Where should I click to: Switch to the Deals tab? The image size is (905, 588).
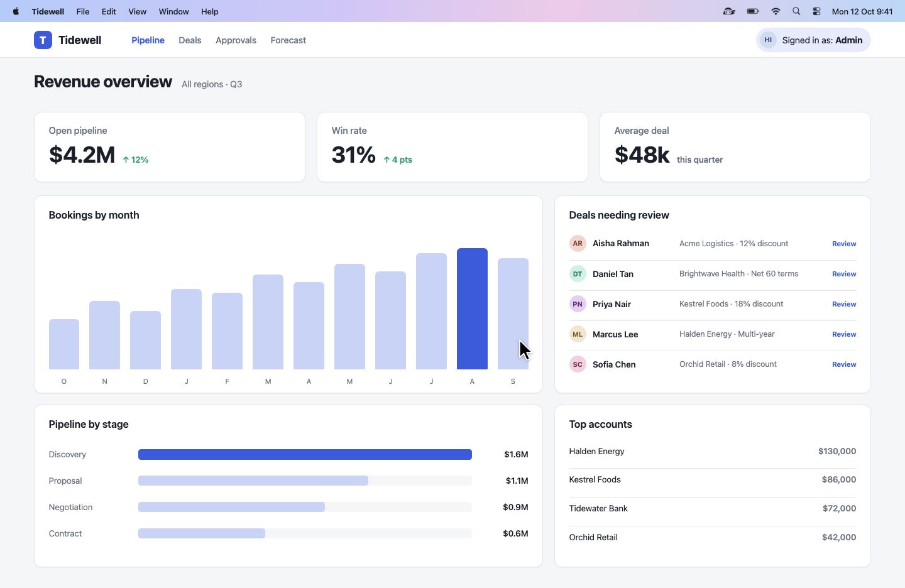(190, 40)
